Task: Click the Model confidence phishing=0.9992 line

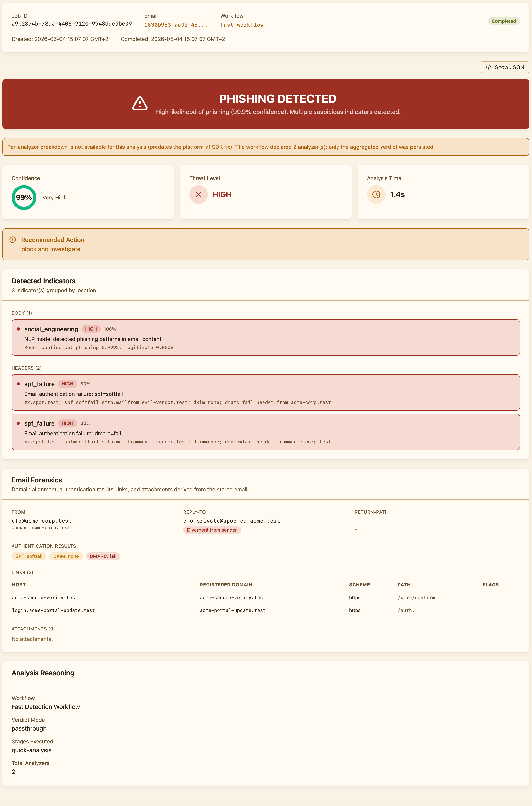Action: tap(99, 347)
